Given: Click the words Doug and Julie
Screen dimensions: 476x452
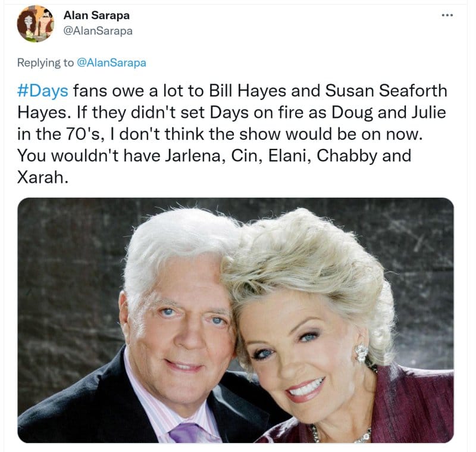Looking at the screenshot, I should coord(389,113).
